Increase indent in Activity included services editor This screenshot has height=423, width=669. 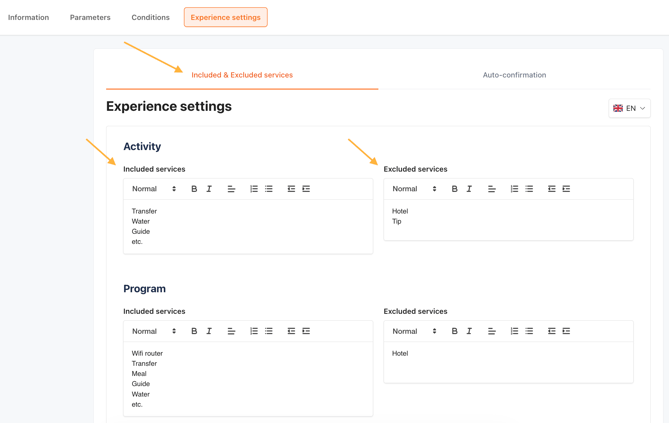coord(306,189)
